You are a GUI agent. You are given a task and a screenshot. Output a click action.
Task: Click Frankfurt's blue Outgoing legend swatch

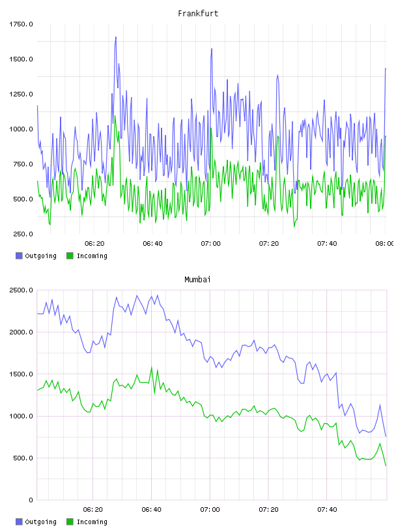19,256
